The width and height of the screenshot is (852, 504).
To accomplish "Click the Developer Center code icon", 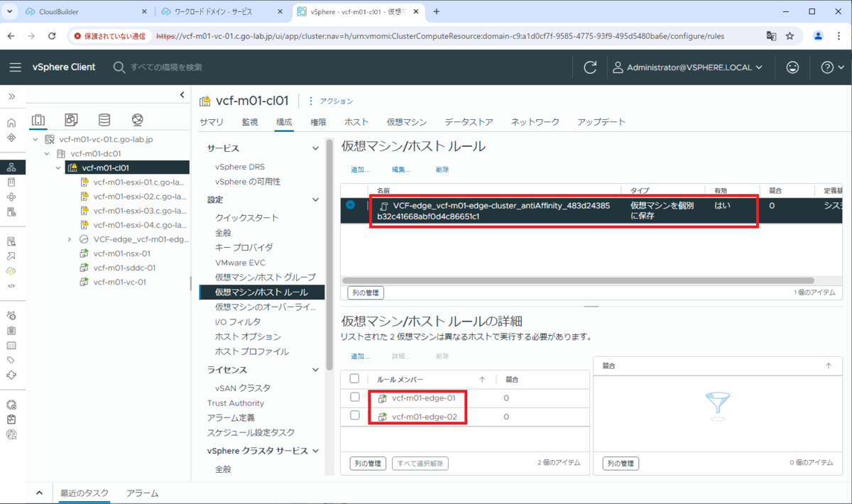I will [11, 285].
